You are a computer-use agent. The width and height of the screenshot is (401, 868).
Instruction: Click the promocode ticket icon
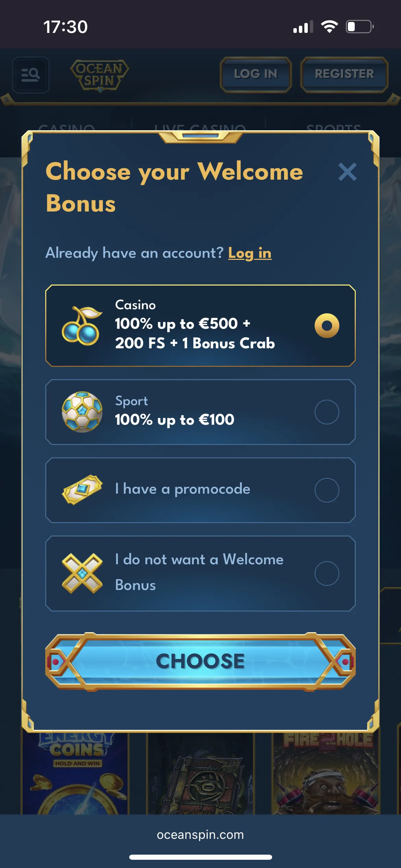tap(82, 490)
